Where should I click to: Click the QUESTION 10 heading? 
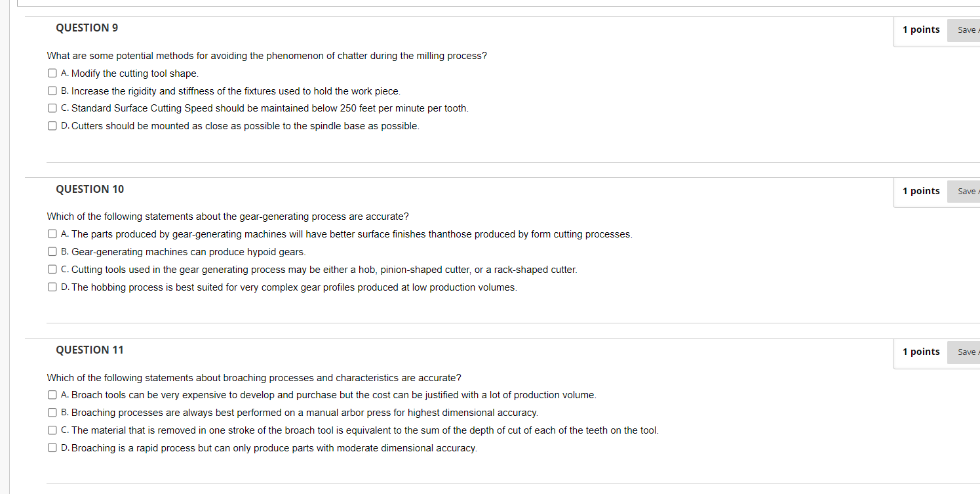coord(89,189)
